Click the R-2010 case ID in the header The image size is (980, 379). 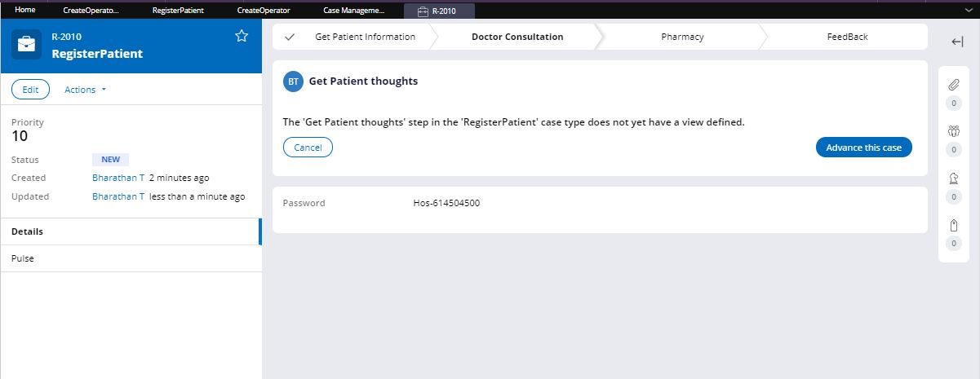[66, 37]
